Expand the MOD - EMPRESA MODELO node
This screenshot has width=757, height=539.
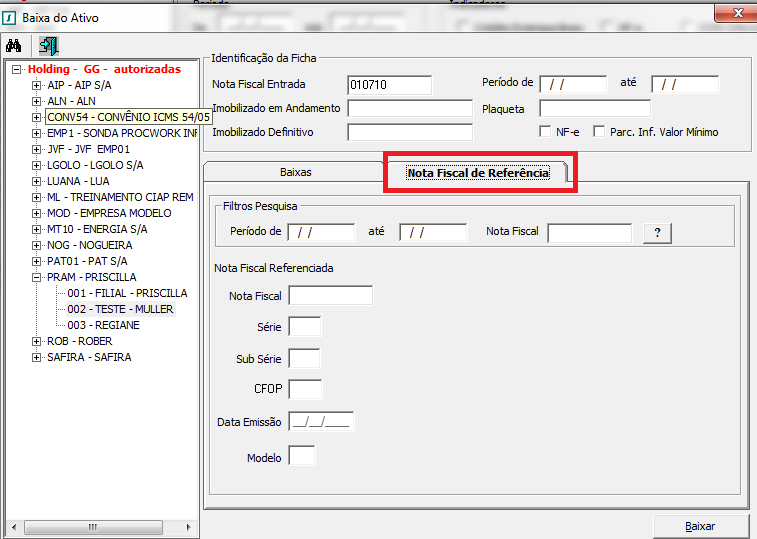pos(37,213)
